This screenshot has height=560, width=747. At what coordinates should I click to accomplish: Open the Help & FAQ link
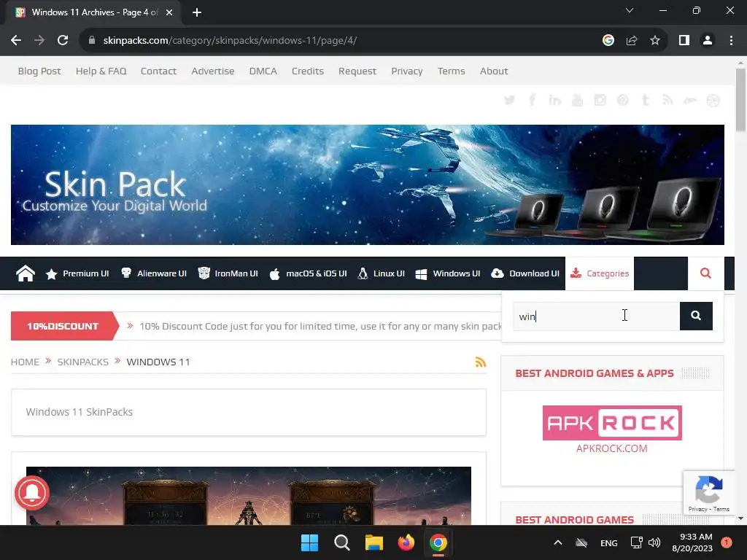101,71
